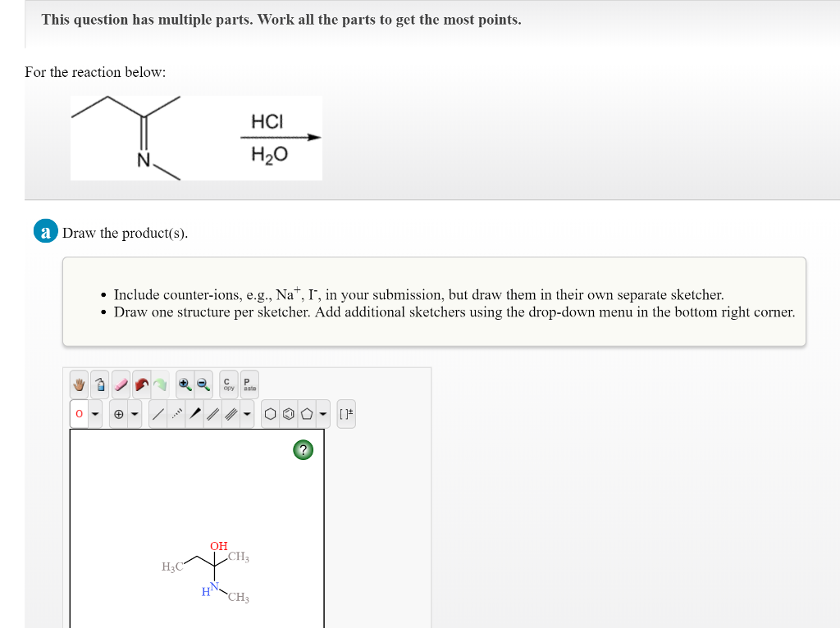The height and width of the screenshot is (628, 840).
Task: Select the bracket charge tool
Action: [x=347, y=413]
